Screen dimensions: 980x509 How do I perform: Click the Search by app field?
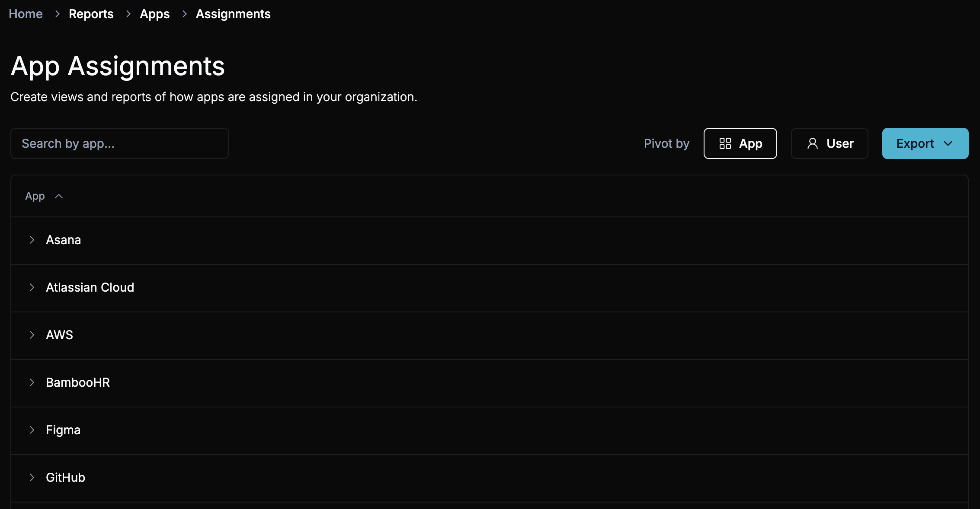pyautogui.click(x=120, y=143)
